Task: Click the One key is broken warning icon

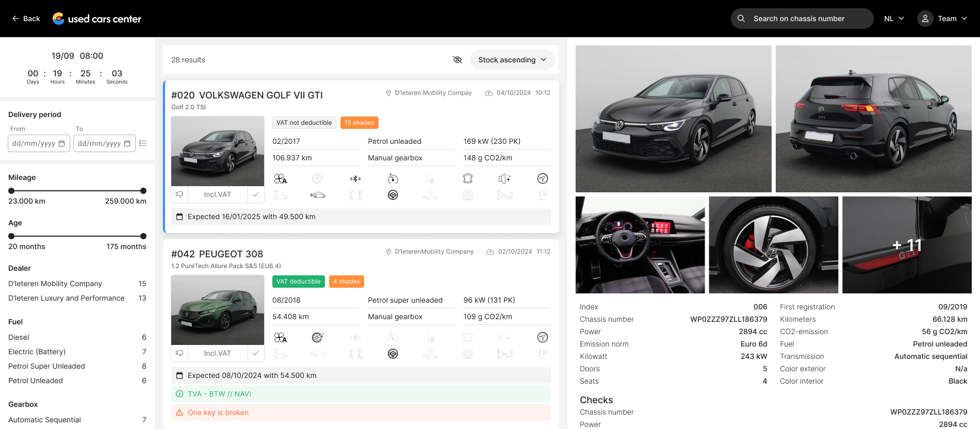Action: (179, 412)
